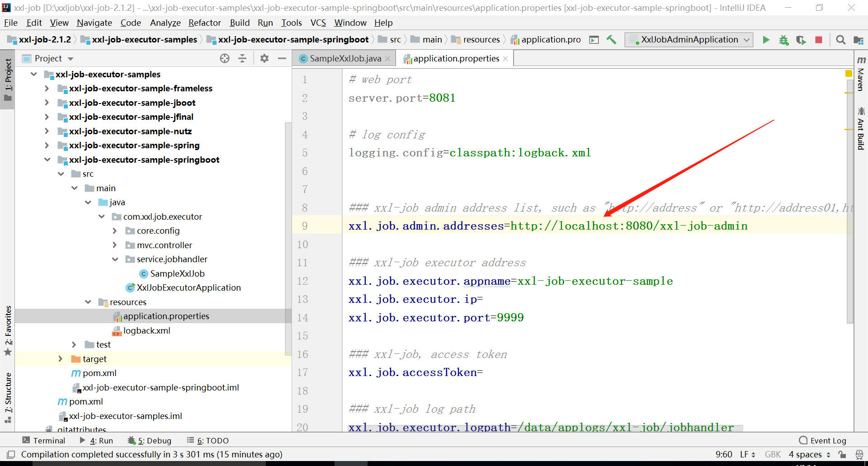
Task: Open the 4: Run tool window
Action: (96, 440)
